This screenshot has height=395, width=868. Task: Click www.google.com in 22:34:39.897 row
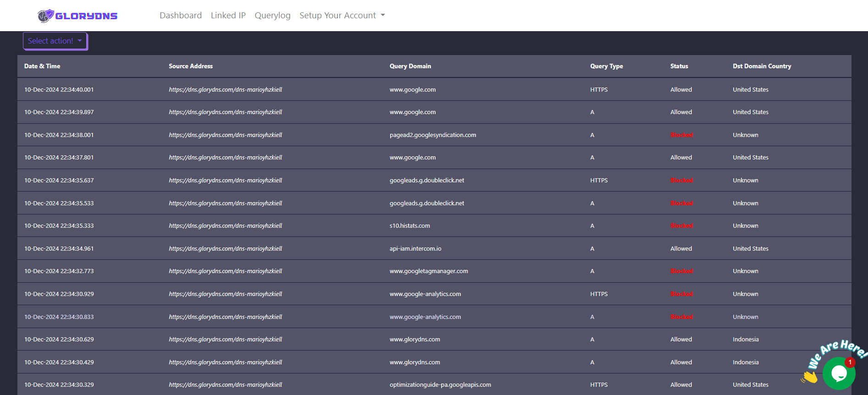(413, 112)
